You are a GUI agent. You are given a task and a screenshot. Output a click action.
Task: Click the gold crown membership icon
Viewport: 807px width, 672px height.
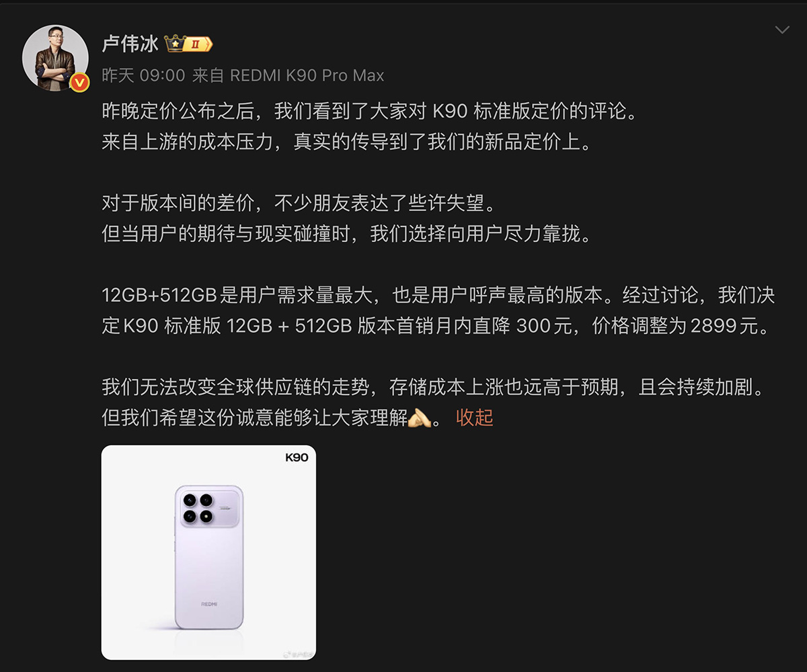(176, 44)
